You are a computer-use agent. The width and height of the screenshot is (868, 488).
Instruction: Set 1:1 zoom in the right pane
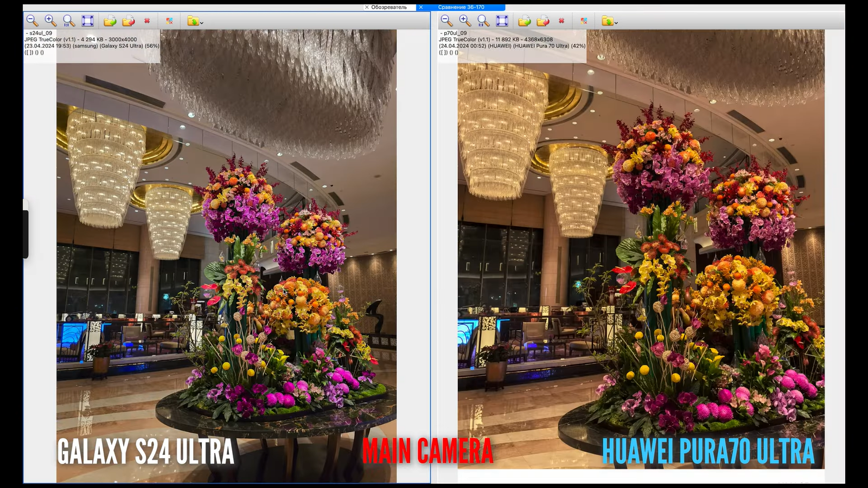483,21
